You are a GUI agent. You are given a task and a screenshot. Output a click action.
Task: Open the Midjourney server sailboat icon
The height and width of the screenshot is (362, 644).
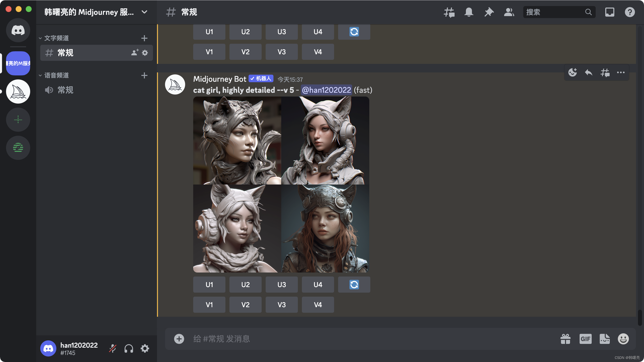18,92
